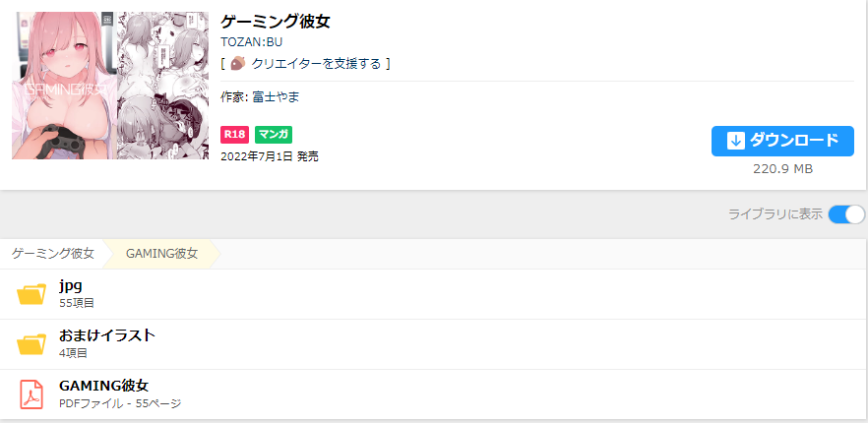Viewport: 868px width, 423px height.
Task: Click the PDF file icon
Action: 31,393
